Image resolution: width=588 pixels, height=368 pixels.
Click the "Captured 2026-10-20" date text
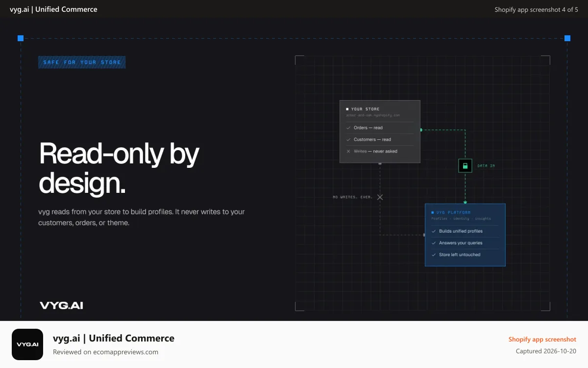pos(546,351)
